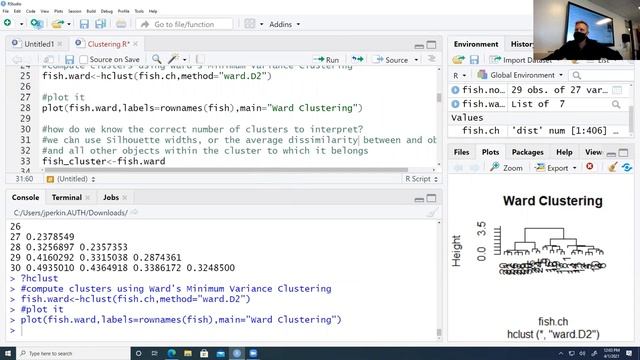Expand the fish.wa list entry
Viewport: 640px width, 360px height.
pos(455,104)
